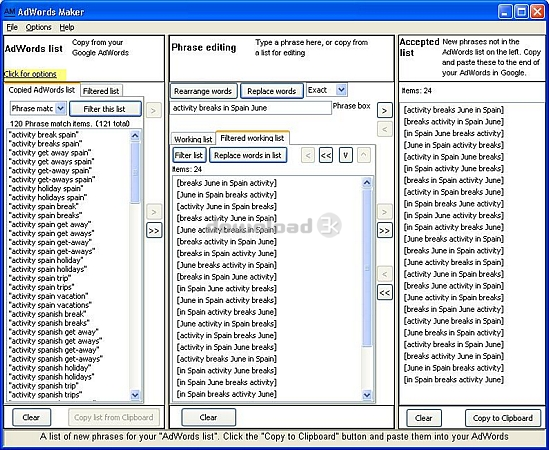Click the single '<' arrow beside Replace words in list
The image size is (549, 450).
tap(308, 155)
